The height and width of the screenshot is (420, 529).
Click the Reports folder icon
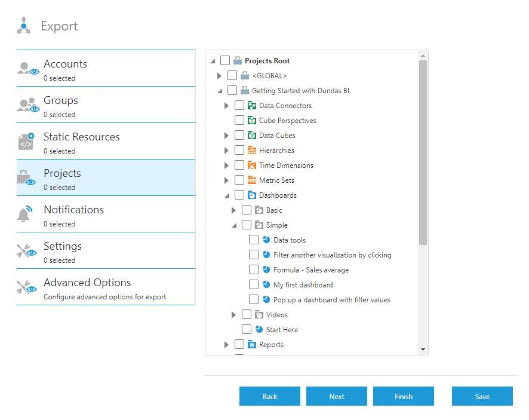point(252,344)
